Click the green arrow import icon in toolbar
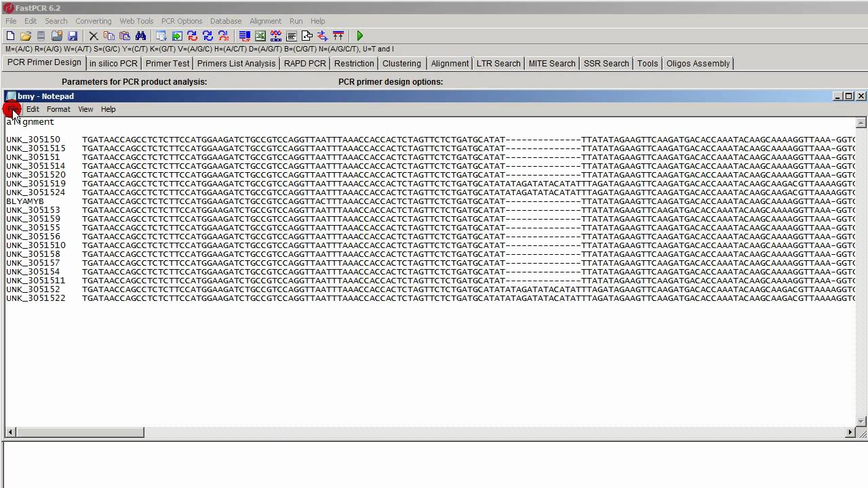Viewport: 868px width, 488px height. (x=177, y=36)
